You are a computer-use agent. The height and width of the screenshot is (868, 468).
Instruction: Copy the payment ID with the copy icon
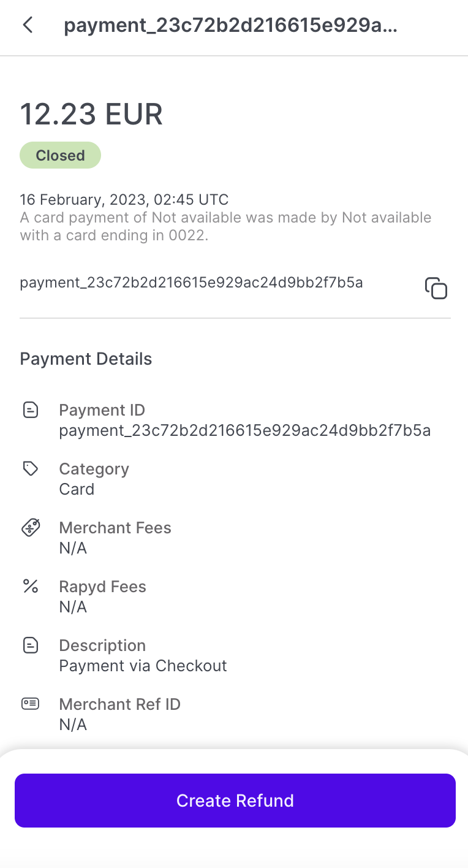point(436,288)
